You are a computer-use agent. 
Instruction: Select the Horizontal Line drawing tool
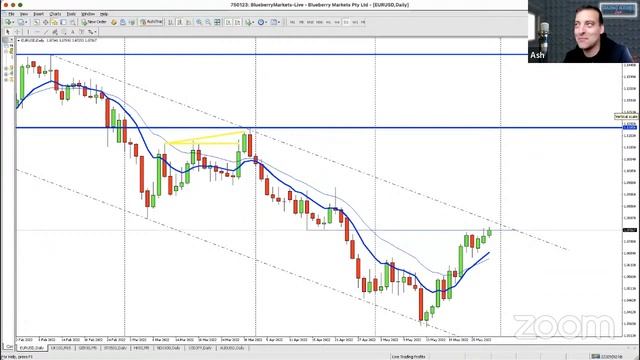click(38, 32)
